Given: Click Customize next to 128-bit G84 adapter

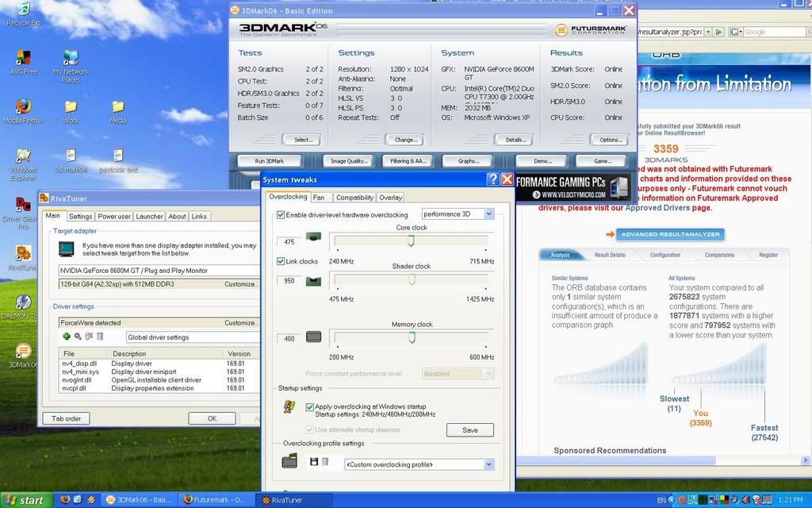Looking at the screenshot, I should (x=240, y=285).
